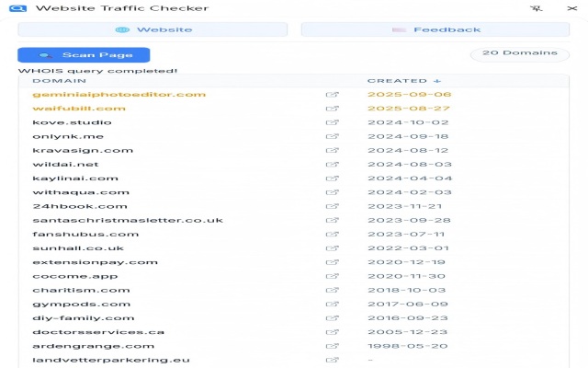Click created date 2018-10-03
Screen dimensions: 588x368
click(406, 290)
